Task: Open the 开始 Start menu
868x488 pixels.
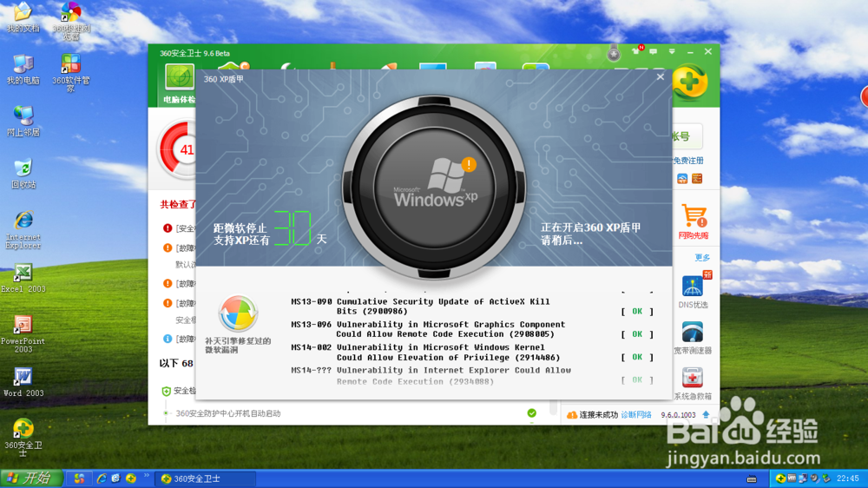Action: (31, 478)
